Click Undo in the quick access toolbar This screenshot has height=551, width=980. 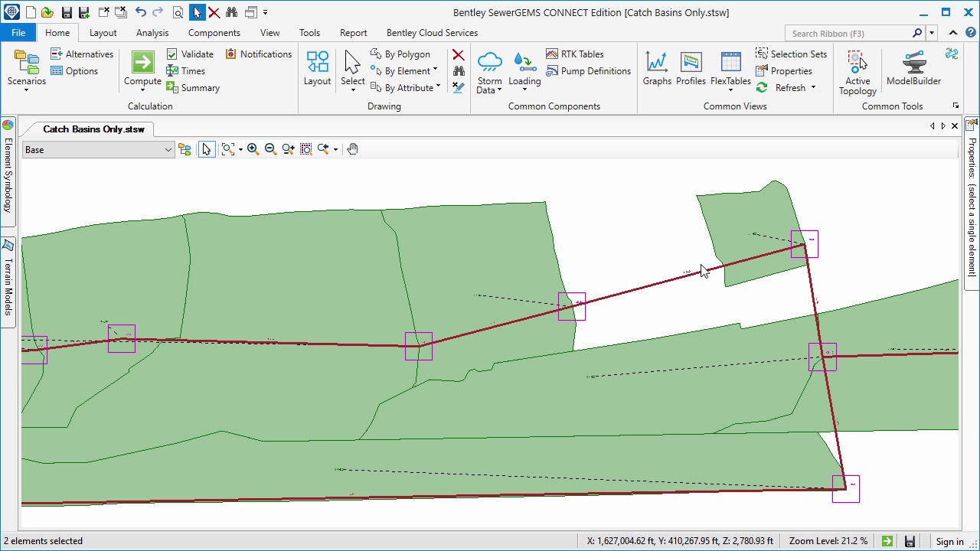(140, 12)
